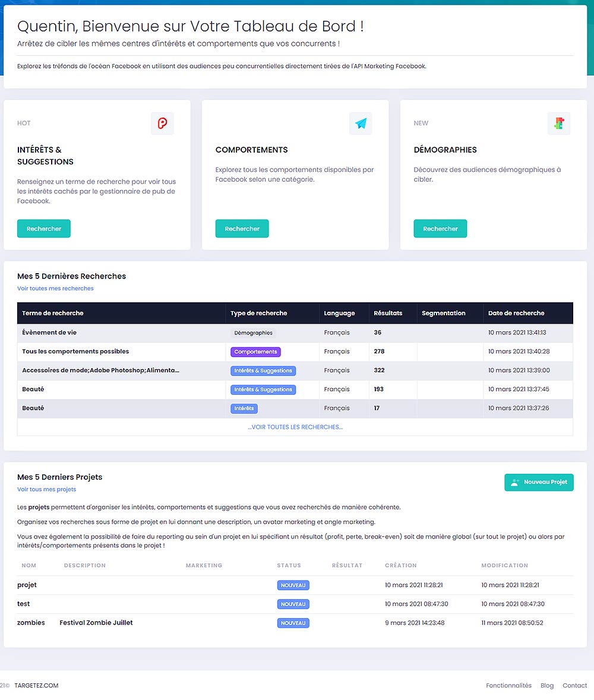Open Voir toutes mes recherches link
This screenshot has height=700, width=594.
point(55,289)
